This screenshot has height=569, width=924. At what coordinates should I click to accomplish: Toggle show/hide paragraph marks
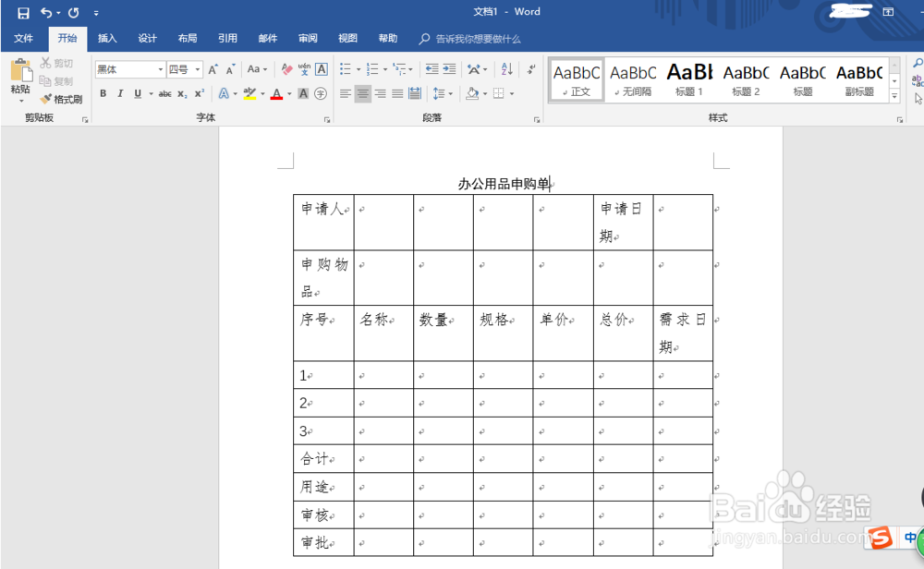[x=529, y=69]
